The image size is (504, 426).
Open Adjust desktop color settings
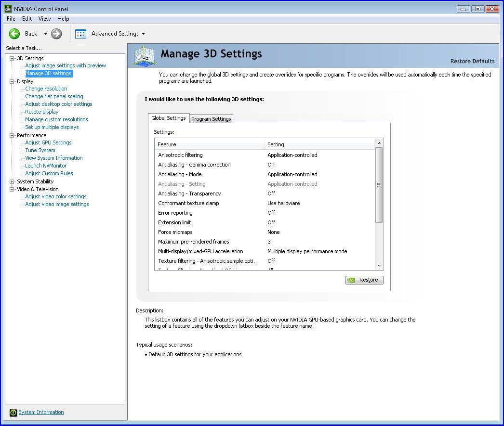[x=59, y=104]
